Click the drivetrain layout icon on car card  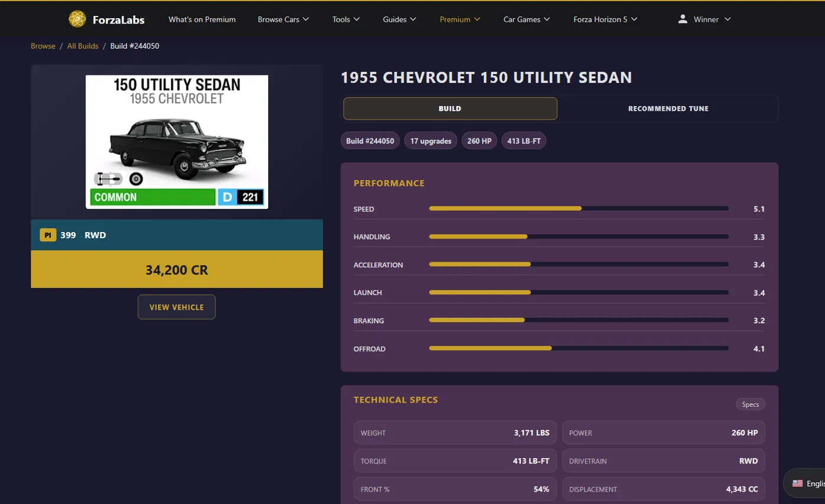pyautogui.click(x=108, y=178)
